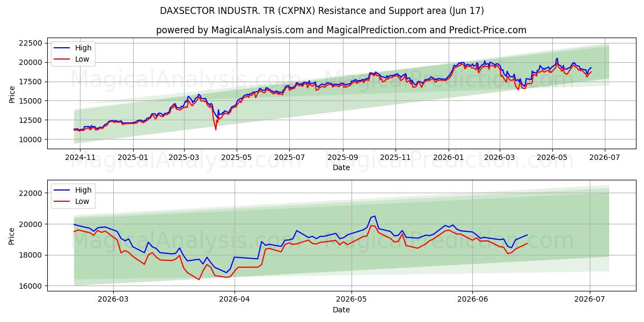Screen dimensions: 644x322
Task: Click the '10000' y-axis label in the top chart
Action: [31, 140]
